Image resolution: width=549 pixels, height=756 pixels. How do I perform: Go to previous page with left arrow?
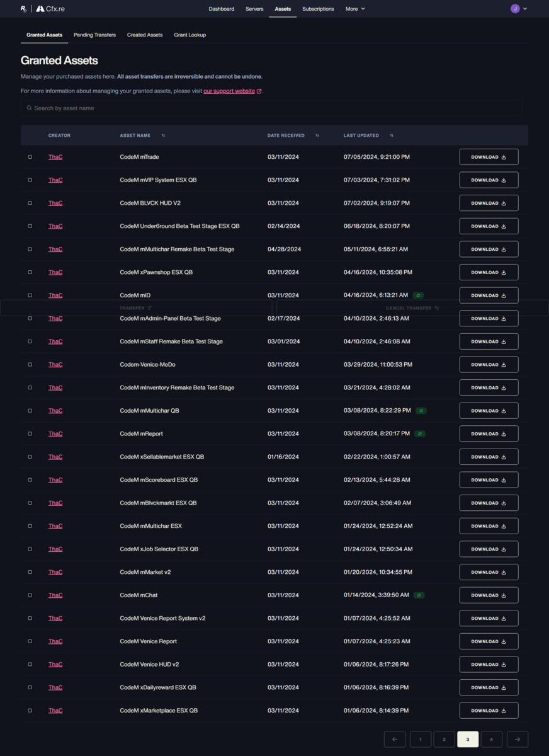tap(394, 739)
